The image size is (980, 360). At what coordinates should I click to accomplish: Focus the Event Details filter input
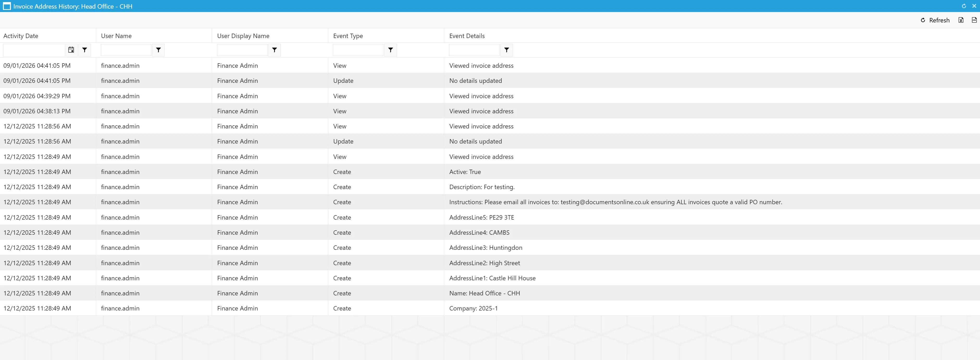[474, 50]
